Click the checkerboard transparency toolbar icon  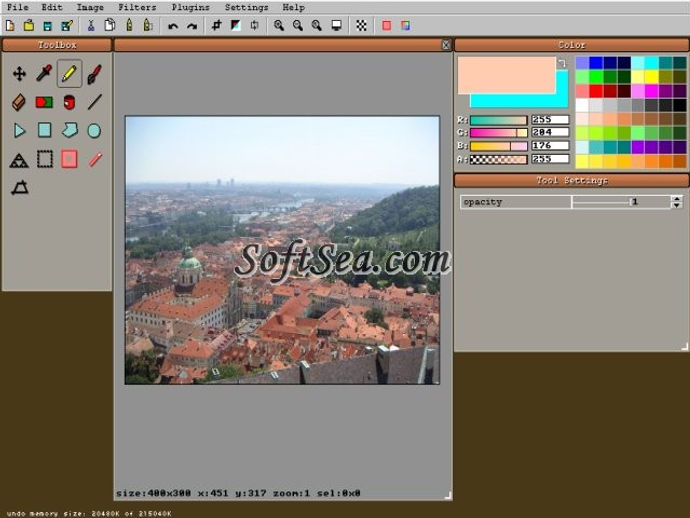point(361,26)
